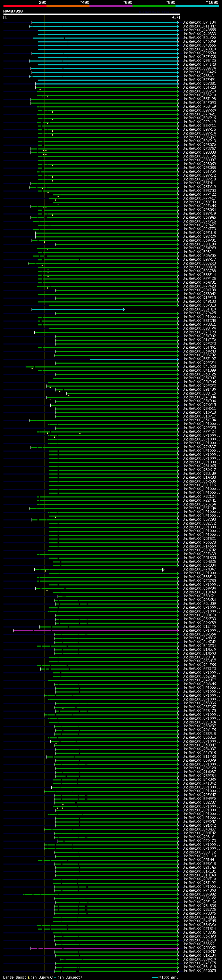Click the orange ~40% identity legend segment
Screen dimensions: 222x980
[68, 7]
